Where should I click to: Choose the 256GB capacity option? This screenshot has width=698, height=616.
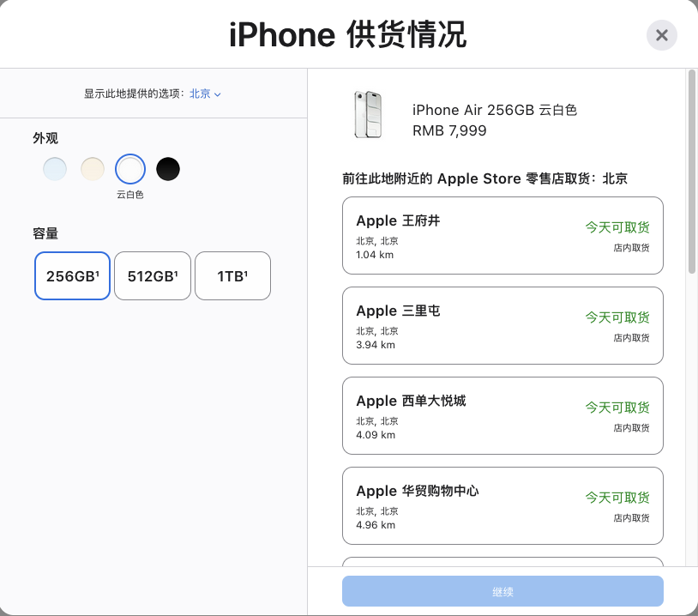[72, 275]
